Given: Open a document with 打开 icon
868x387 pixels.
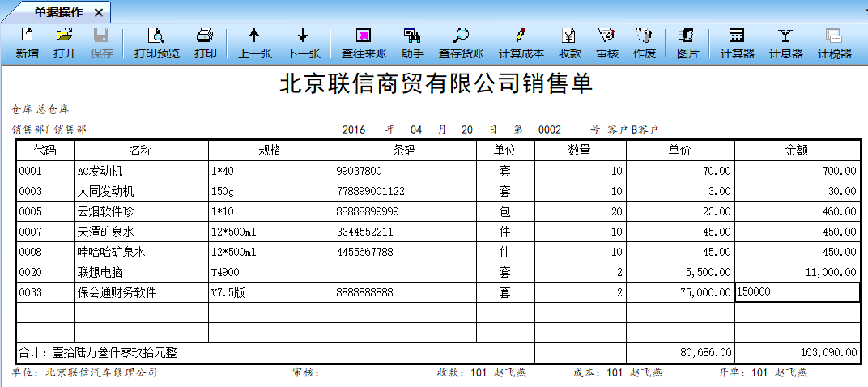Looking at the screenshot, I should pyautogui.click(x=65, y=43).
